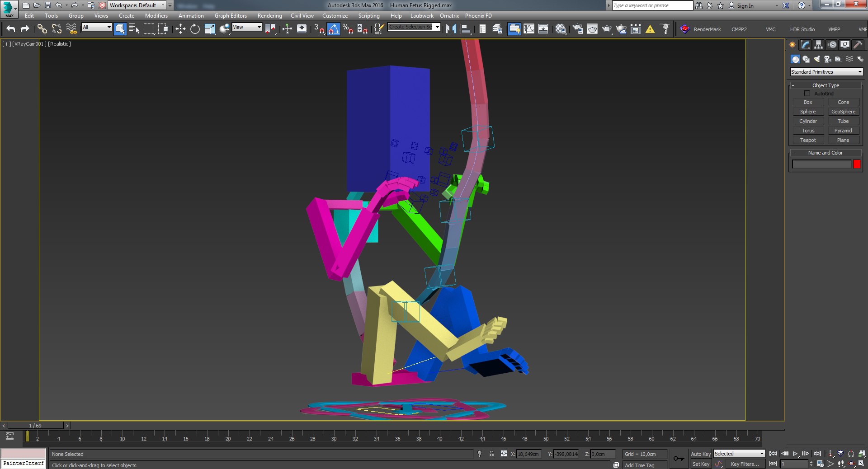
Task: Open the Phoenix FD menu
Action: click(478, 16)
